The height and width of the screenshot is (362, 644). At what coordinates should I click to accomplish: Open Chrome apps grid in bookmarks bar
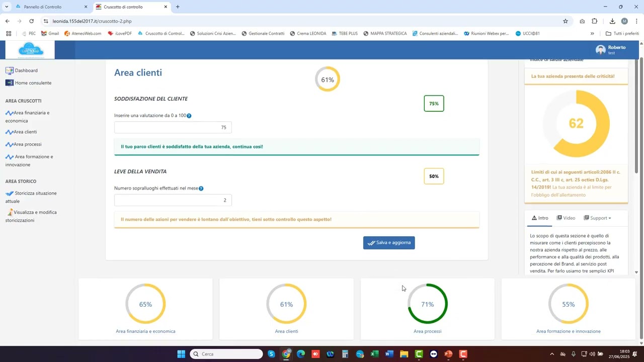pos(9,34)
